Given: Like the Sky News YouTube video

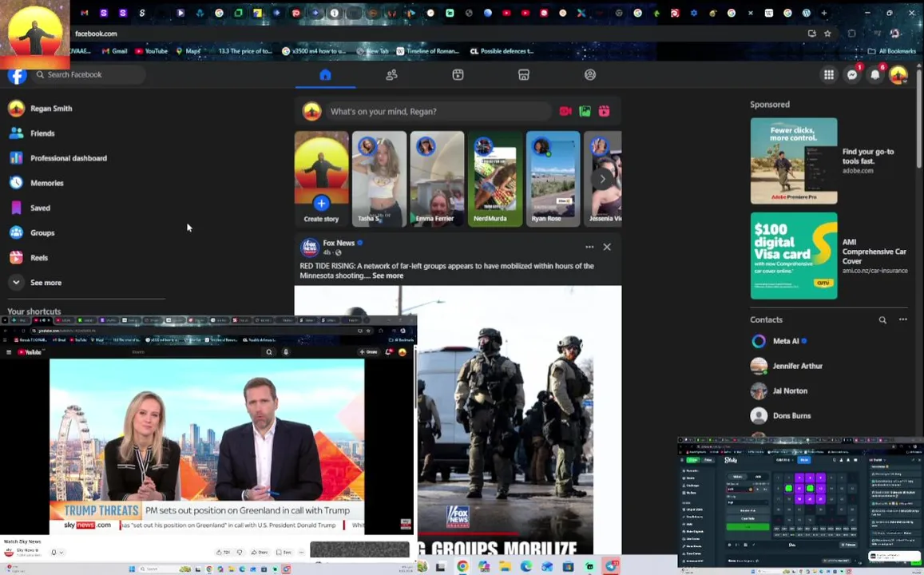Looking at the screenshot, I should tap(224, 553).
